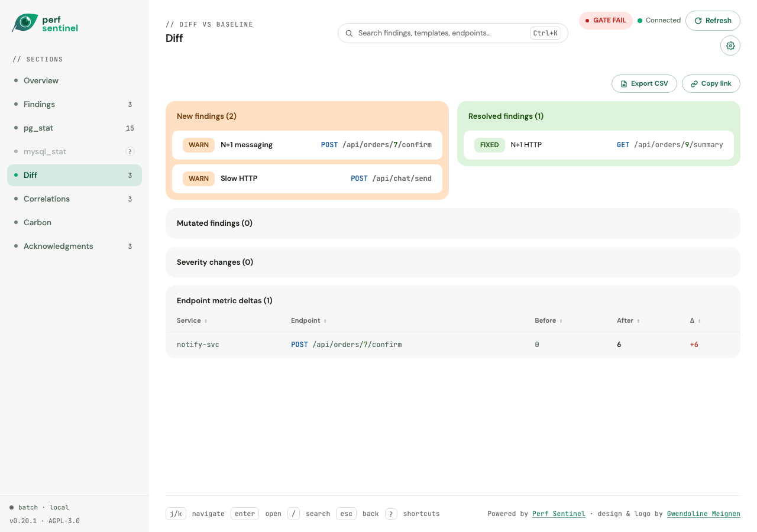Click the New findings (2) heading
The height and width of the screenshot is (532, 757).
click(x=206, y=116)
